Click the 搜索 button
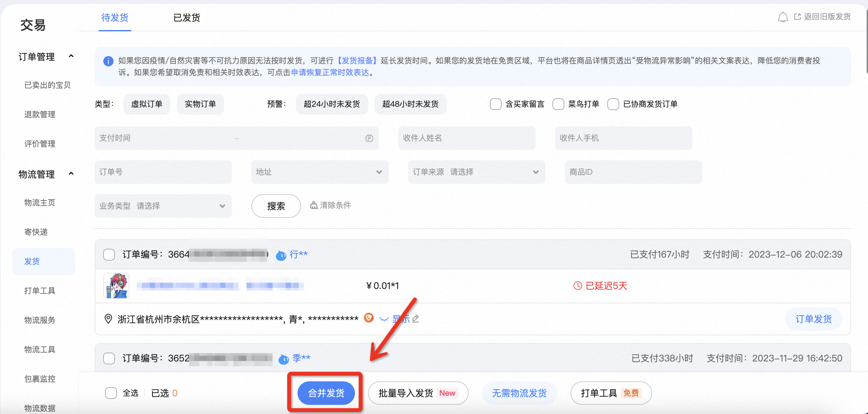Screen dimensions: 868x414 point(276,206)
